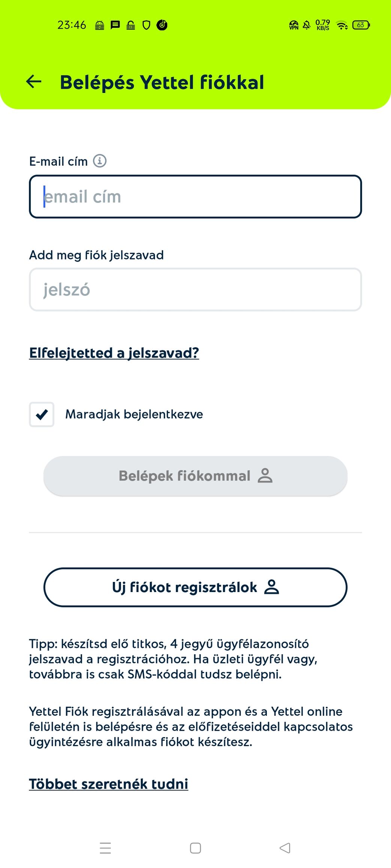Tap the VPN status bar icon
The height and width of the screenshot is (868, 391).
(x=293, y=25)
